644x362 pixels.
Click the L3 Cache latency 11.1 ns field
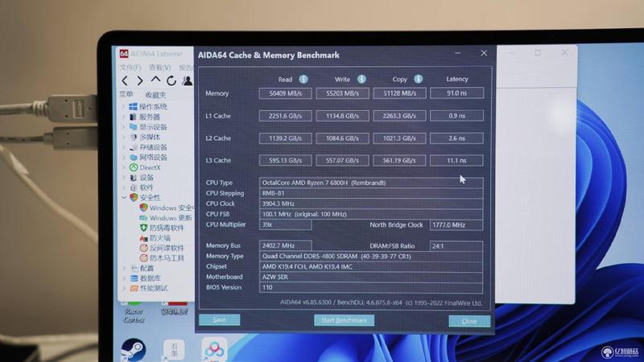click(456, 160)
